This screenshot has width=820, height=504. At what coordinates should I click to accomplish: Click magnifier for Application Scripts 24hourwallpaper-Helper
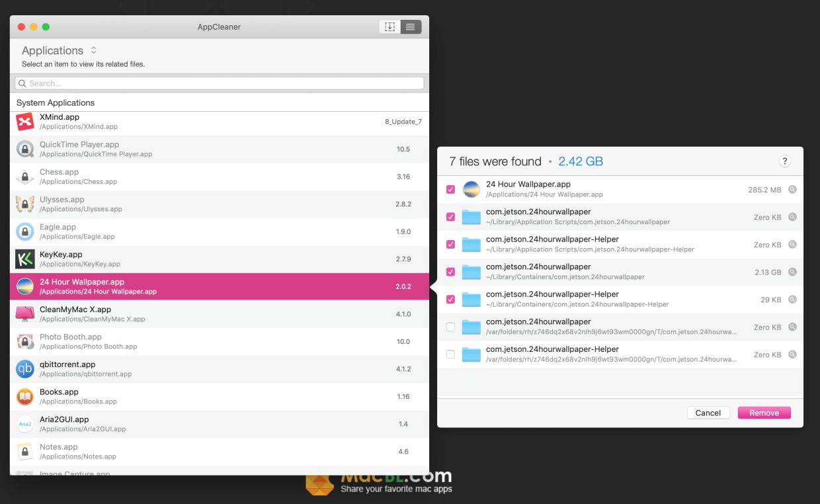click(x=792, y=245)
